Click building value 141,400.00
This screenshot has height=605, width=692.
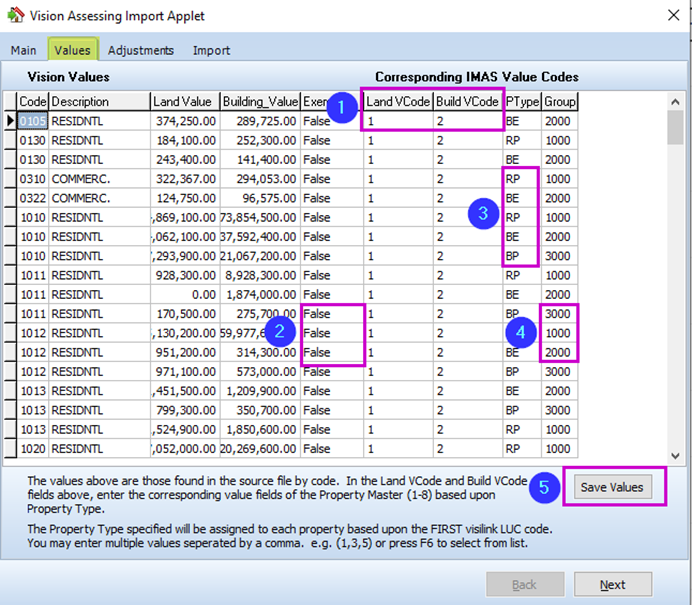click(260, 159)
